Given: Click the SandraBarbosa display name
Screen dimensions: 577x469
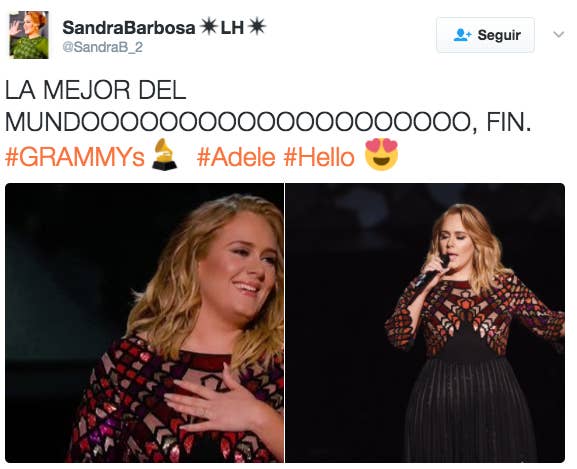Looking at the screenshot, I should (128, 28).
